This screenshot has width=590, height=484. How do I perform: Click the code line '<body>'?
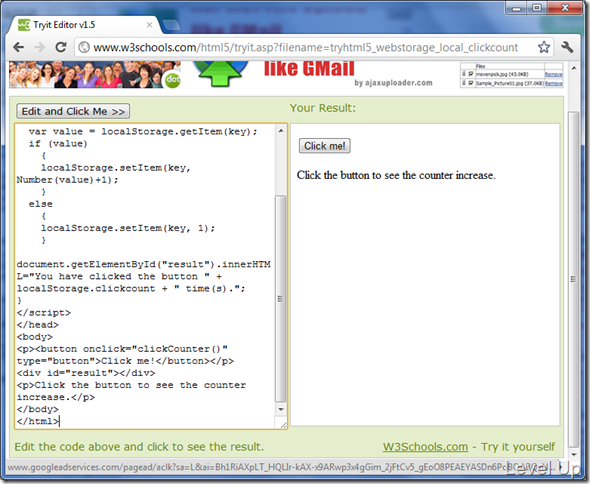pyautogui.click(x=35, y=337)
